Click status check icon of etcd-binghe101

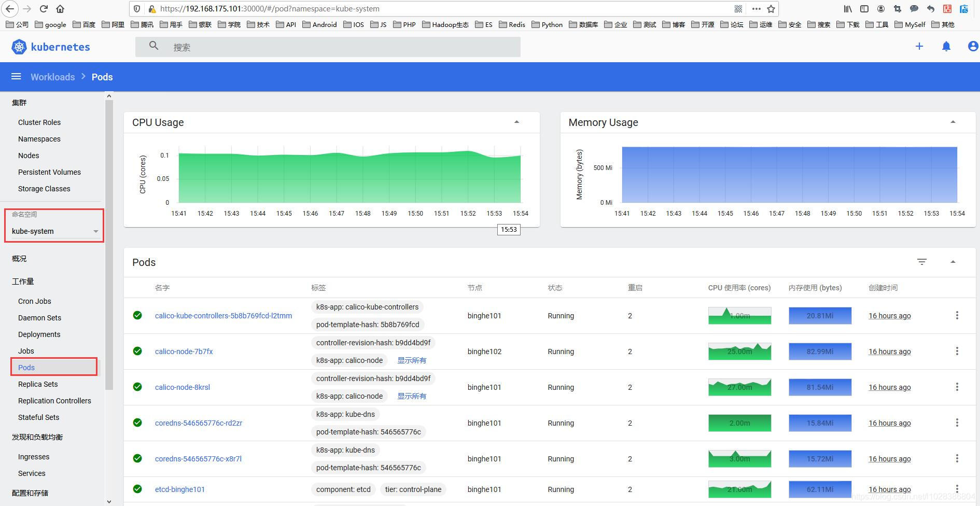[137, 489]
